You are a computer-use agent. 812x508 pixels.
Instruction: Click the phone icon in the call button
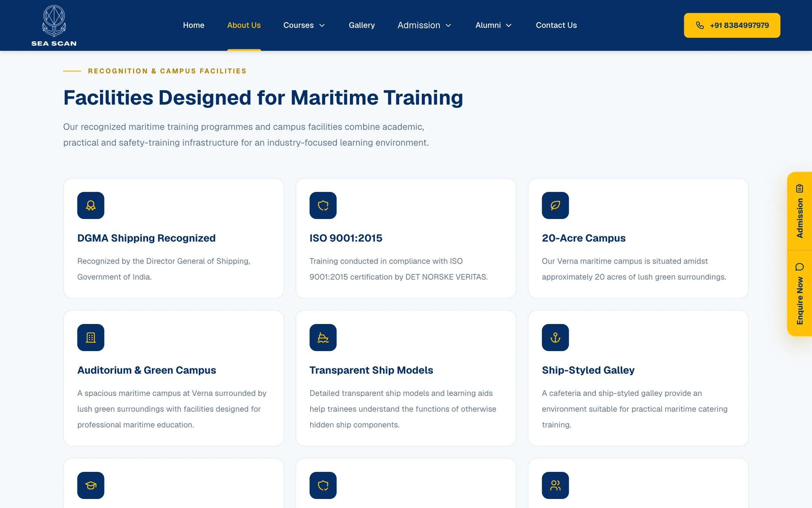700,25
